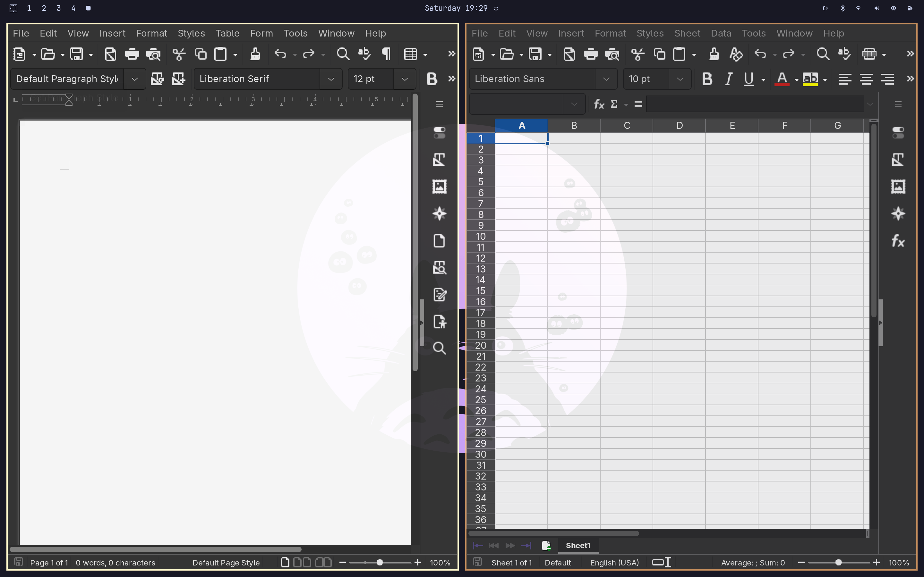Click the Print icon in Writer toolbar
This screenshot has width=924, height=577.
point(132,54)
